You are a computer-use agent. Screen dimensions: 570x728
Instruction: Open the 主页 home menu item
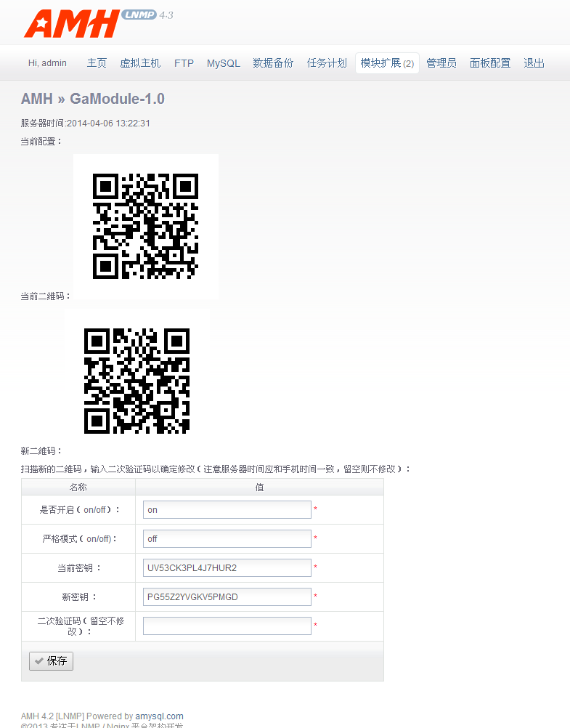pyautogui.click(x=97, y=63)
